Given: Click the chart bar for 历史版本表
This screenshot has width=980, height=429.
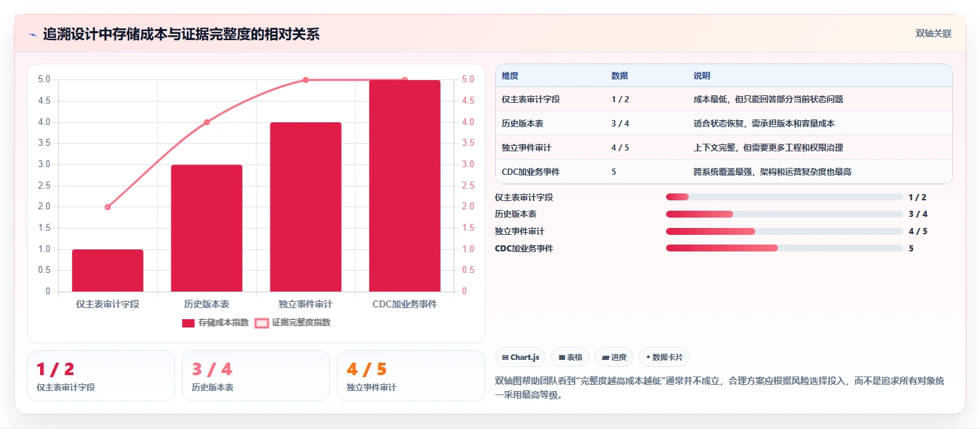Looking at the screenshot, I should tap(207, 228).
